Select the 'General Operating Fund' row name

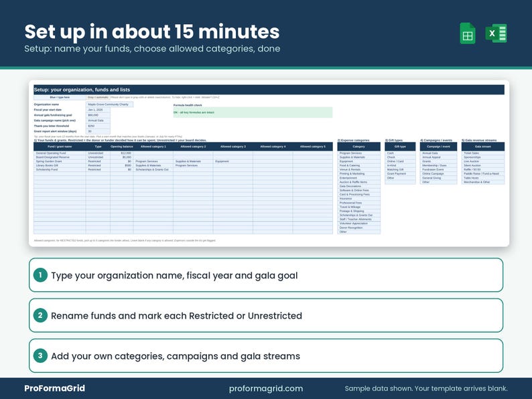click(60, 153)
